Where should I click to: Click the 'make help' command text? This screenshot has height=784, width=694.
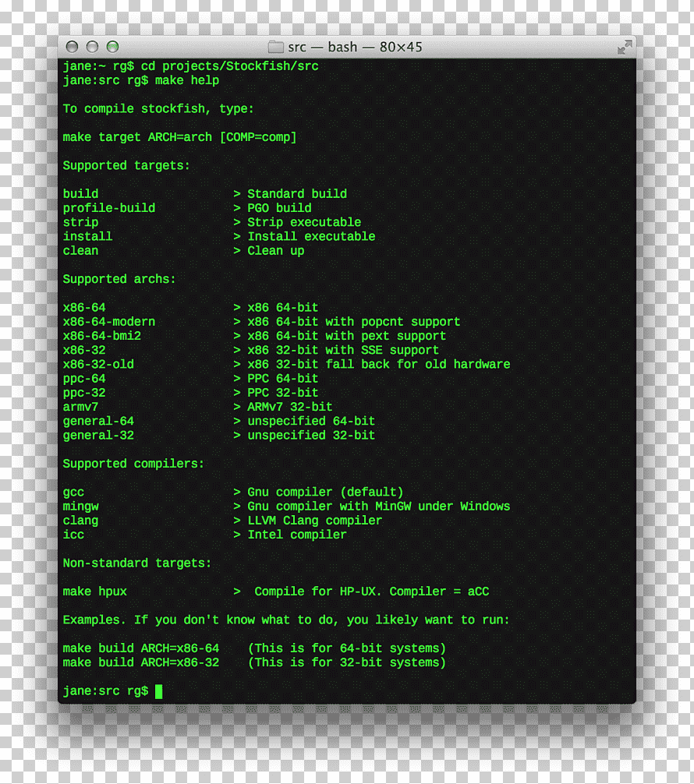[x=186, y=80]
